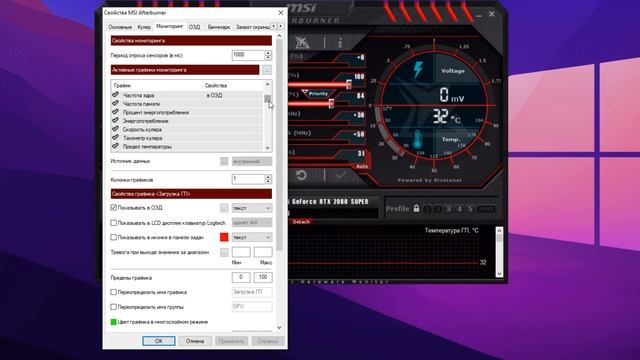
Task: Click '...' button next to active graphs header
Action: pyautogui.click(x=267, y=70)
